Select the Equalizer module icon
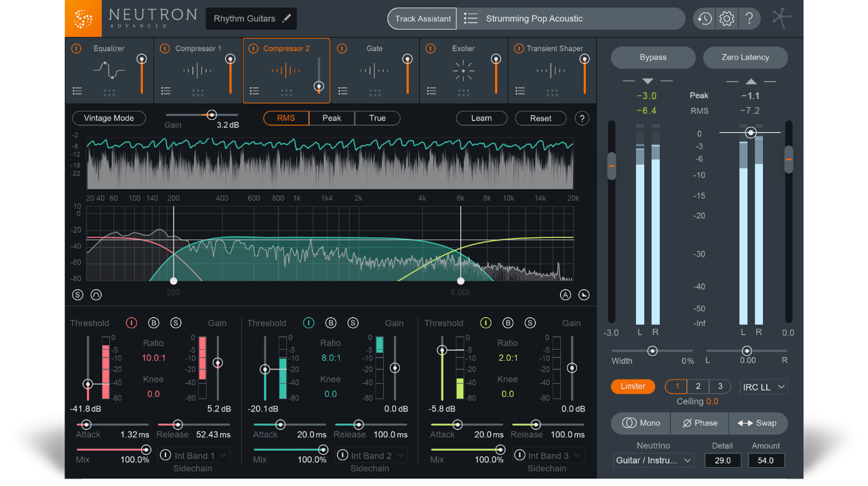 point(107,69)
